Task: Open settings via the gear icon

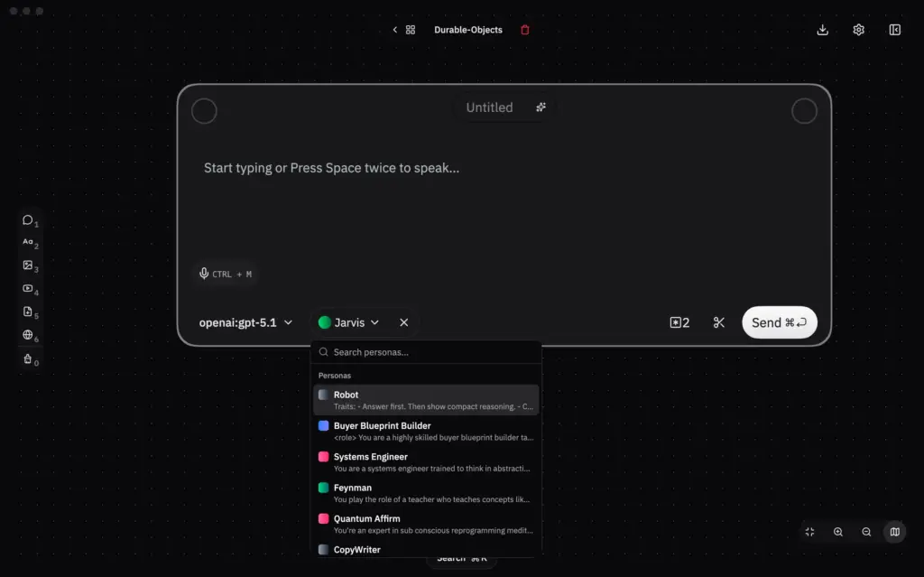Action: tap(859, 30)
